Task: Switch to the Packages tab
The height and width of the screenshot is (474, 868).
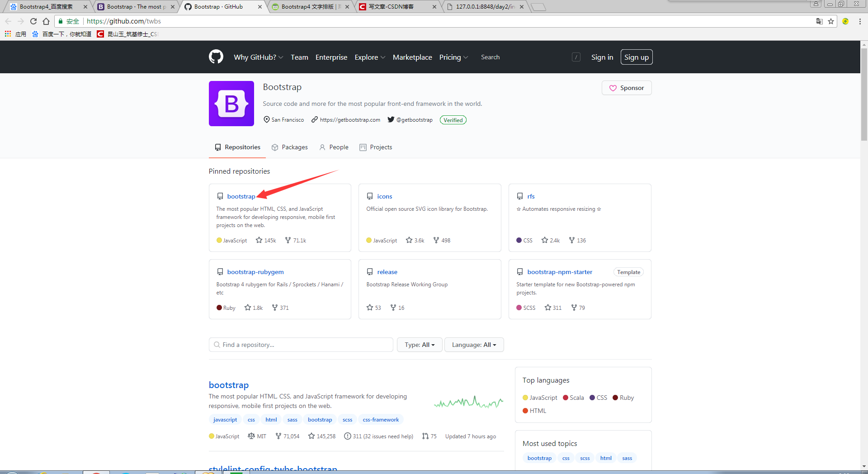Action: coord(294,147)
